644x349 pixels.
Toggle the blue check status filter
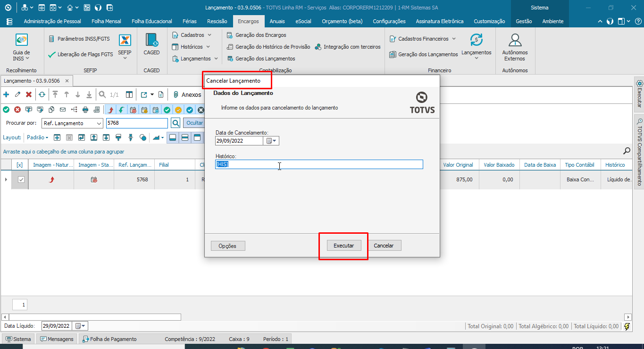190,110
